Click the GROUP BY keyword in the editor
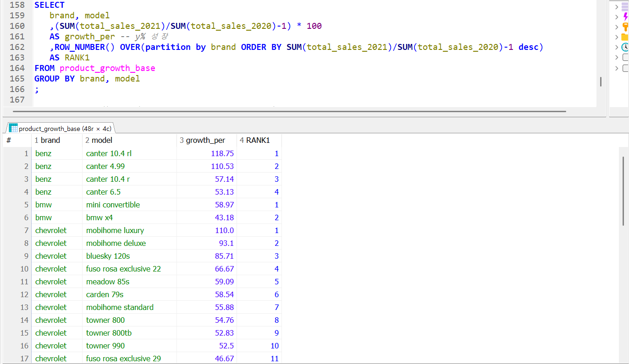 click(55, 78)
